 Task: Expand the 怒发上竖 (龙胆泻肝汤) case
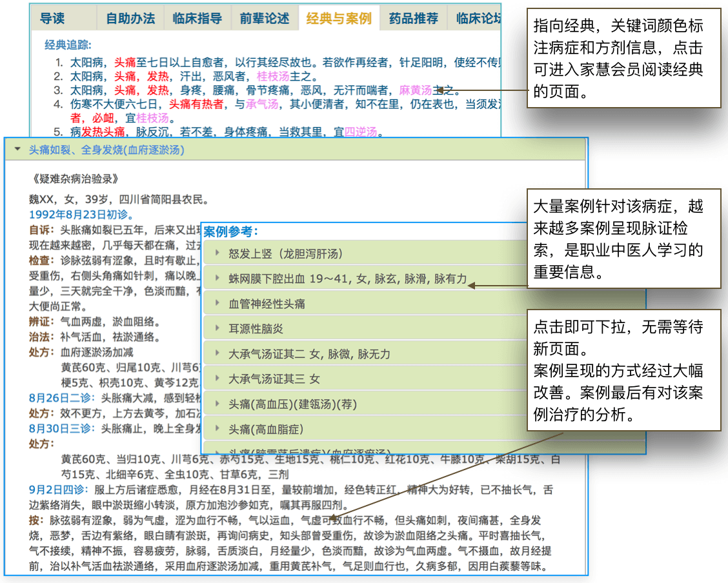pyautogui.click(x=218, y=253)
